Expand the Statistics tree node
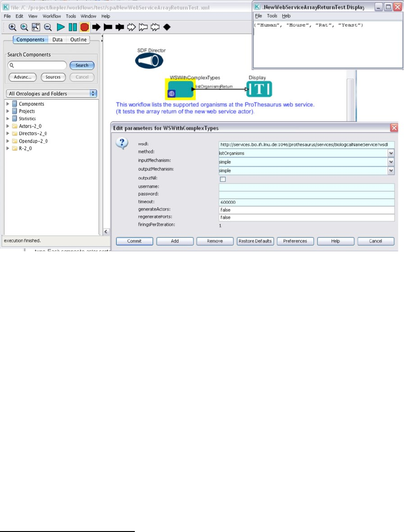 click(8, 119)
